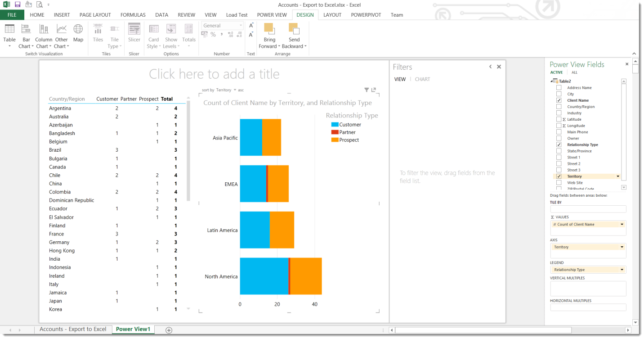The width and height of the screenshot is (644, 339).
Task: Click the increase font size icon
Action: pyautogui.click(x=251, y=26)
